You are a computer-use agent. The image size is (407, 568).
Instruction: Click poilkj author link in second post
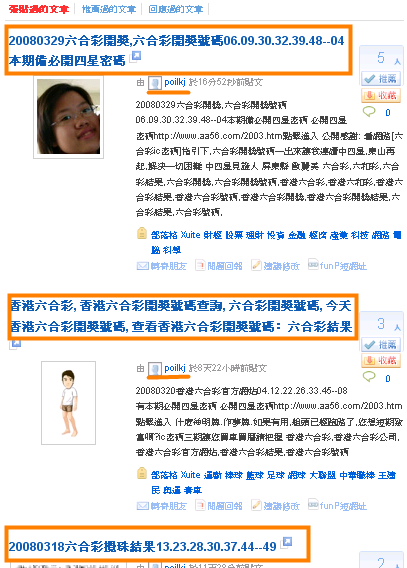(175, 368)
